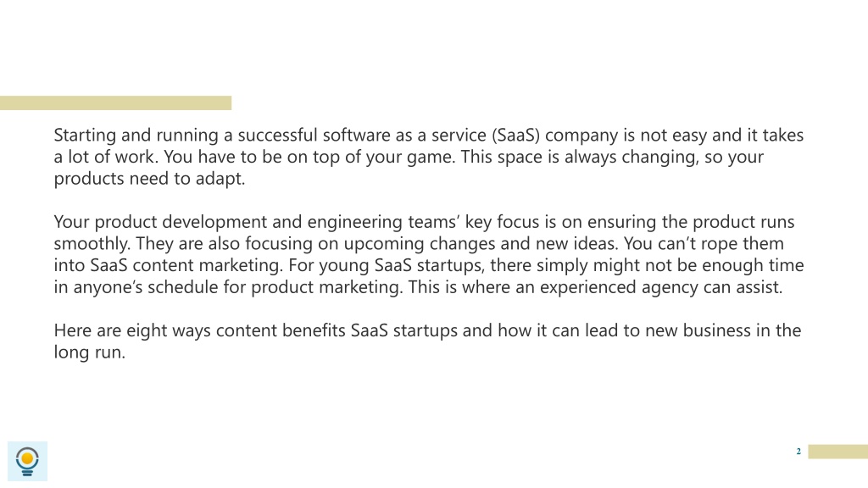Click the lightbulb logo icon
Image resolution: width=868 pixels, height=488 pixels.
pos(27,462)
